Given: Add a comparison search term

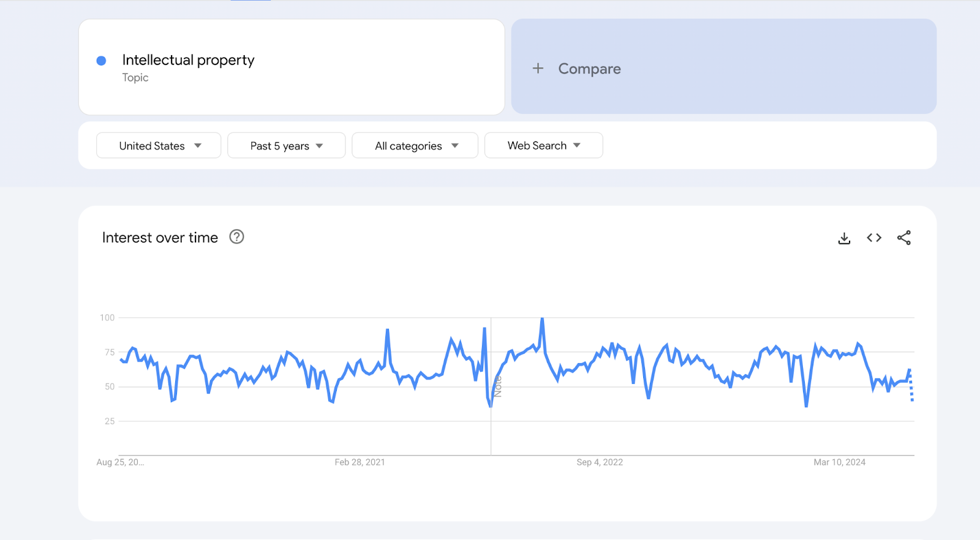Looking at the screenshot, I should [x=588, y=68].
